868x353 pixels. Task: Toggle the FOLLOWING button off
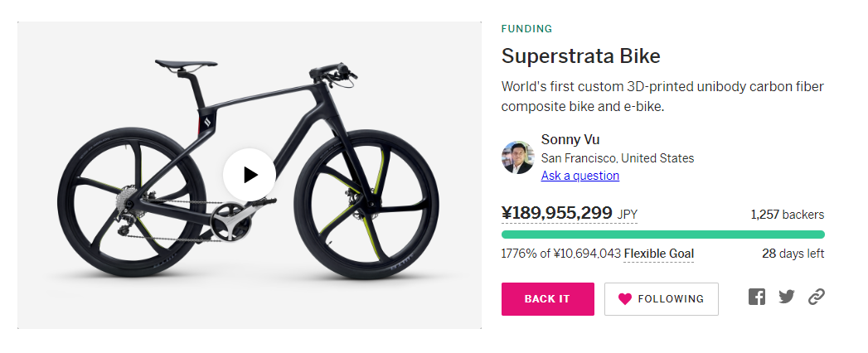click(x=661, y=299)
